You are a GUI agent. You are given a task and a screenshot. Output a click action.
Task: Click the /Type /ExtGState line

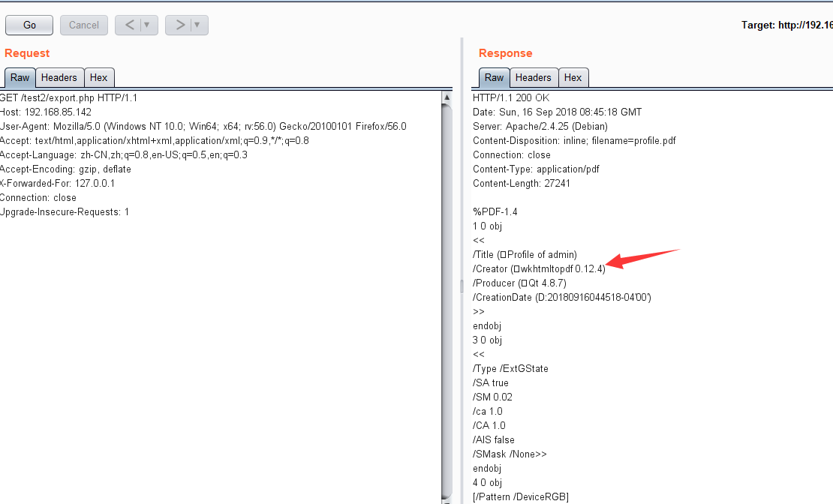pos(510,368)
